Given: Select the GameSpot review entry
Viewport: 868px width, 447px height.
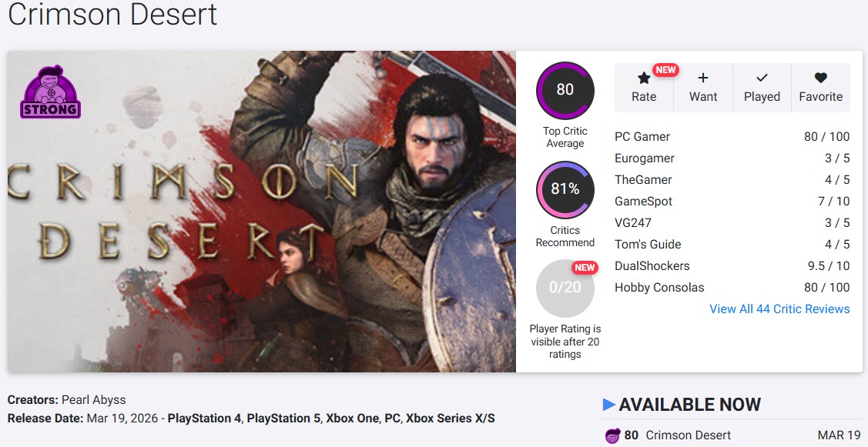Looking at the screenshot, I should coord(644,202).
